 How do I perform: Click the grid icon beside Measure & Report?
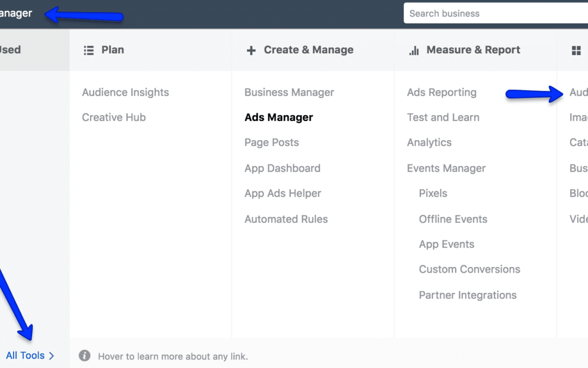point(577,50)
